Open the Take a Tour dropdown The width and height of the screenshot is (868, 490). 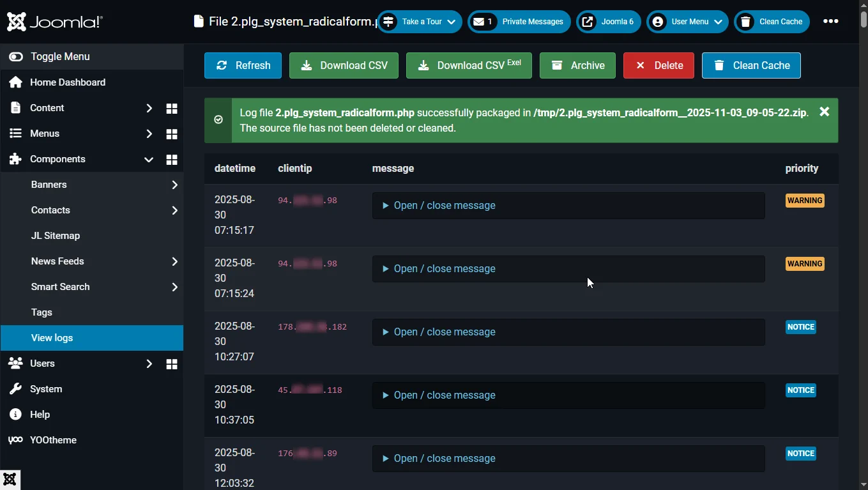click(420, 22)
